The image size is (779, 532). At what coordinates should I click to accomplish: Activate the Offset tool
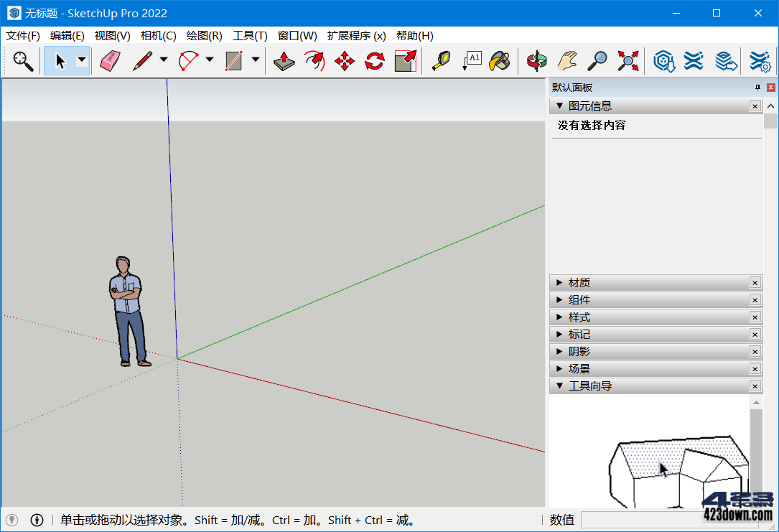314,61
